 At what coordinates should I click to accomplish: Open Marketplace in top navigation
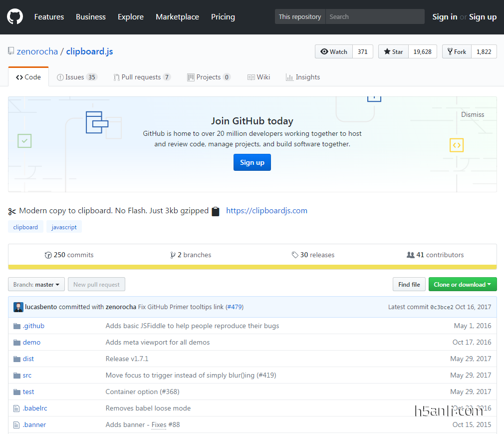point(178,16)
